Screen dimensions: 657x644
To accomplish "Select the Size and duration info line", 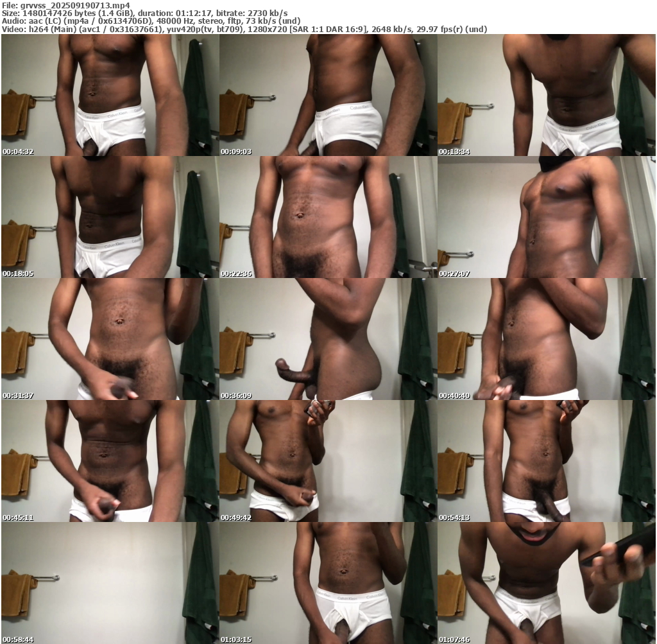I will (x=144, y=13).
